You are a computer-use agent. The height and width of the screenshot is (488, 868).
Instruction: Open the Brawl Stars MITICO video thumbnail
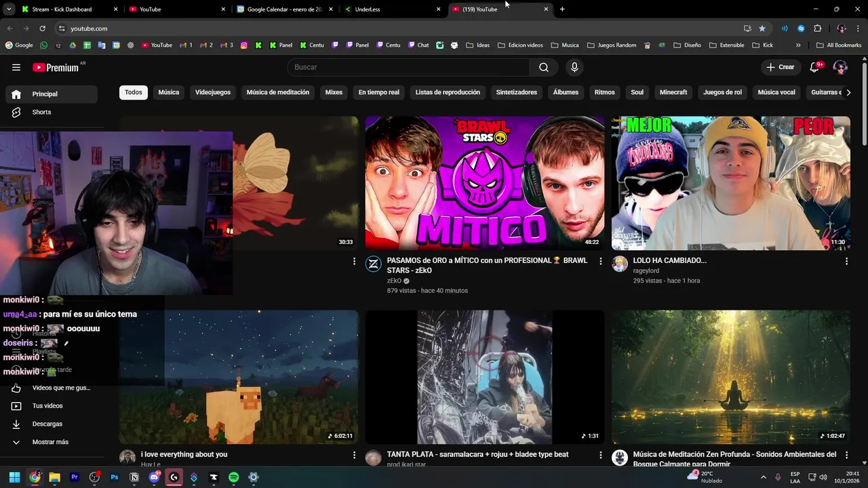(484, 183)
